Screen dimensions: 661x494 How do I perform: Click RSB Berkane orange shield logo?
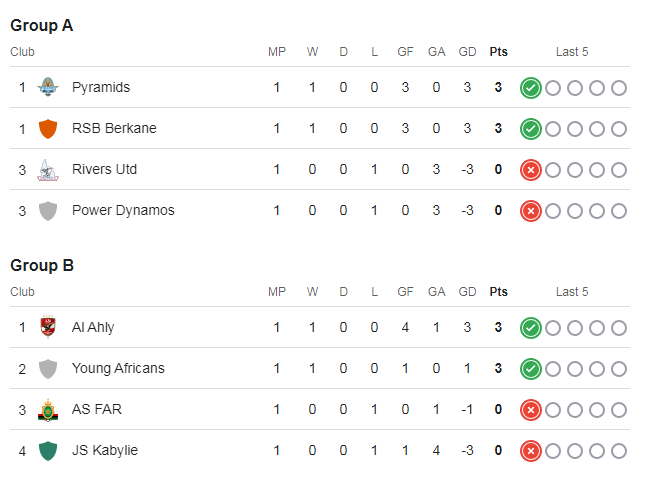click(47, 129)
